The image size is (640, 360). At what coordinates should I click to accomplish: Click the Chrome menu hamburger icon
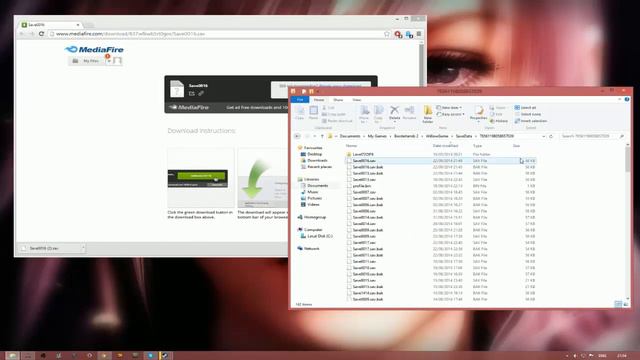pyautogui.click(x=419, y=34)
